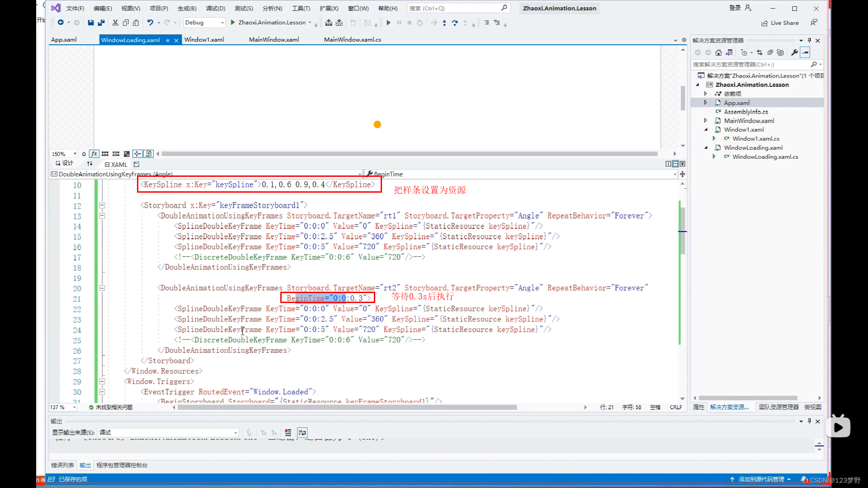
Task: Select AssemblyInfo.cs in Solution Explorer
Action: click(x=745, y=112)
